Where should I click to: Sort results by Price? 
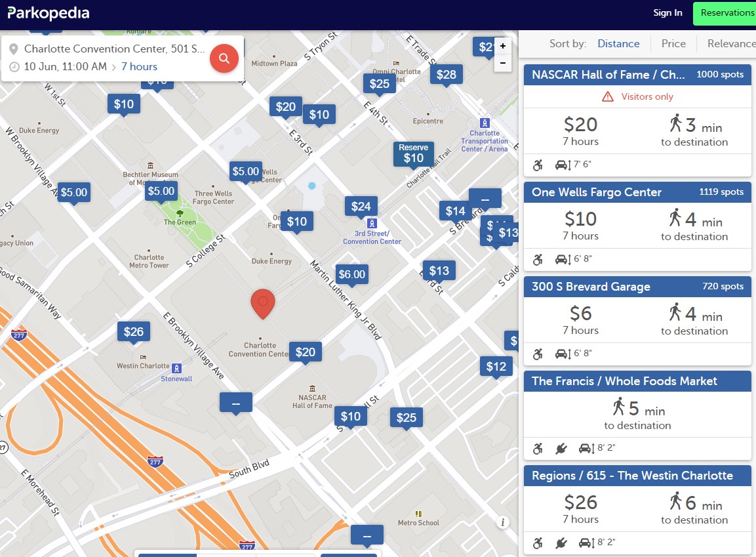[x=673, y=43]
